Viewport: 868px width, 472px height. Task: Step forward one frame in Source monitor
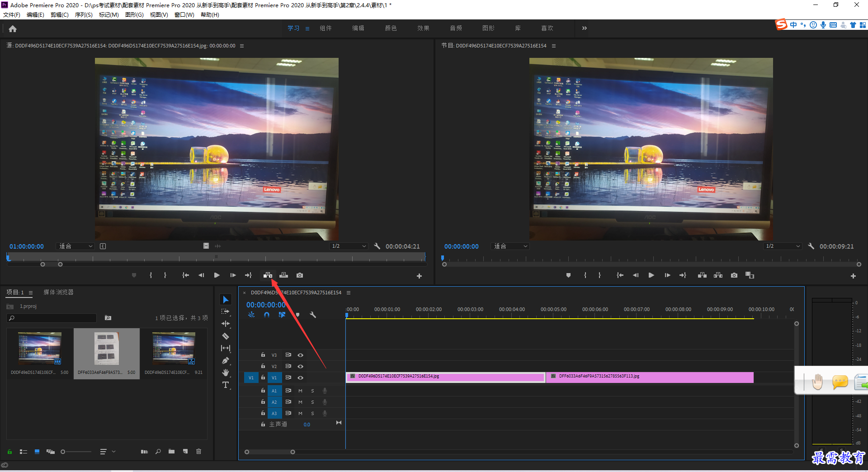[x=232, y=275]
